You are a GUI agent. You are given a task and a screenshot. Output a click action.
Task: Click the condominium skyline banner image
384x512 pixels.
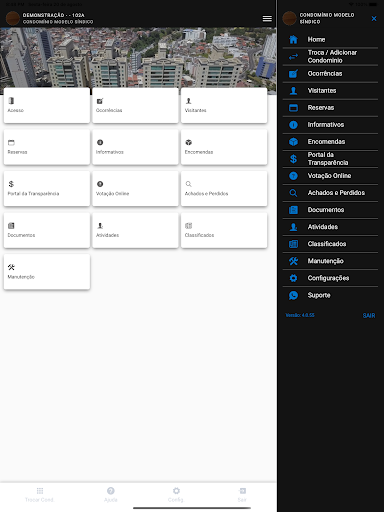point(138,58)
